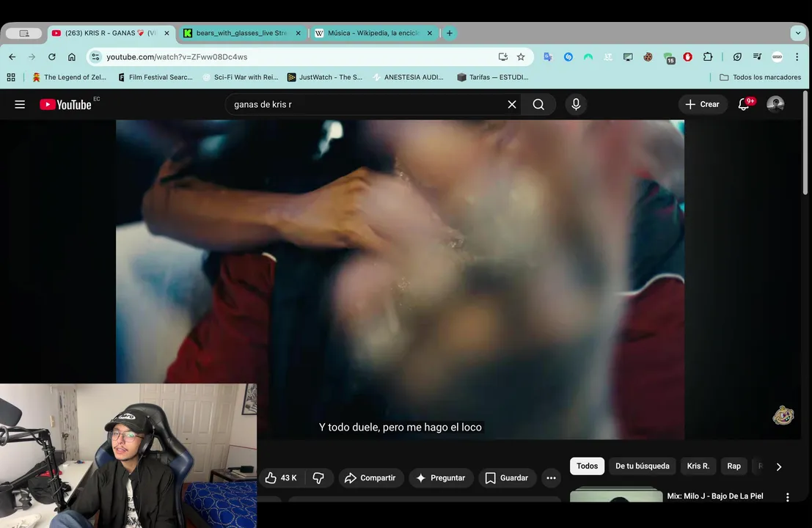Reload the current page

[52, 57]
